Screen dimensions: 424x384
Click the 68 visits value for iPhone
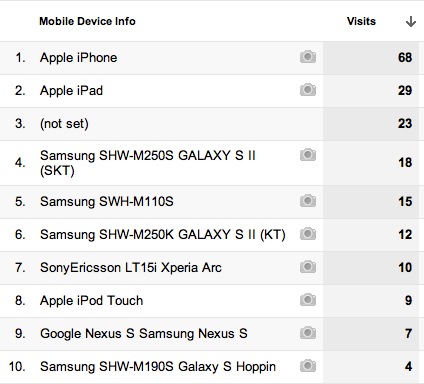(x=405, y=57)
